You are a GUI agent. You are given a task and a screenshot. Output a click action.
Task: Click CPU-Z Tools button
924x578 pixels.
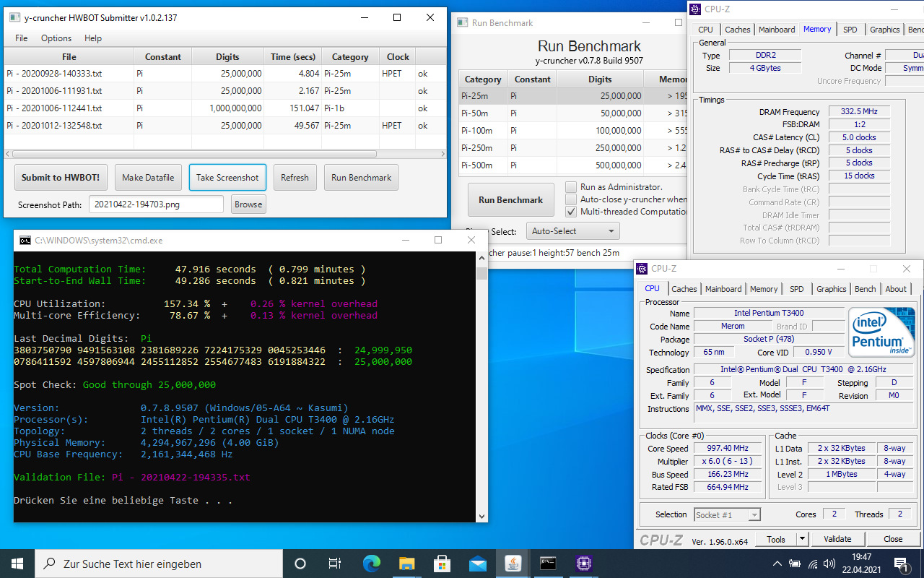pos(776,539)
